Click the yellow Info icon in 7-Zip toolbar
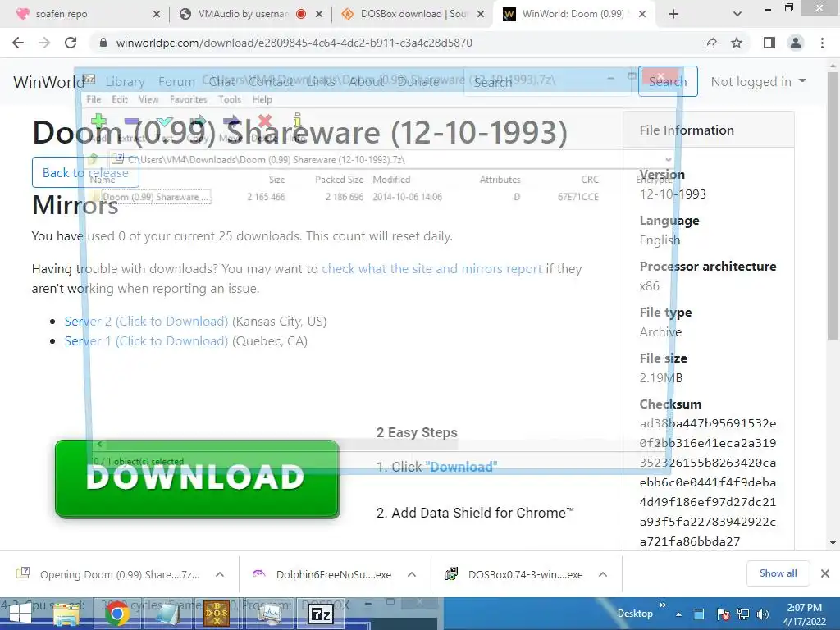This screenshot has width=840, height=630. pyautogui.click(x=298, y=121)
